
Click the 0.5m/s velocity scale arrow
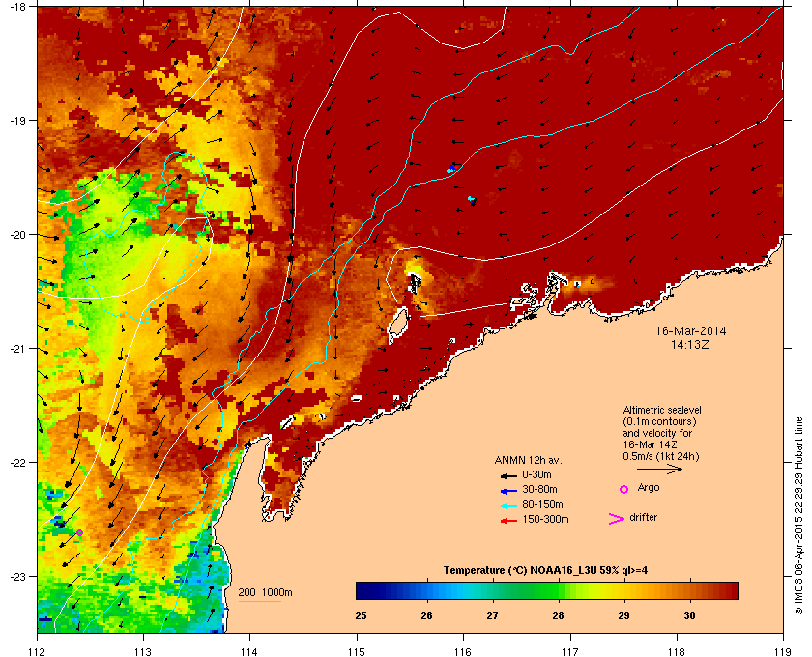pos(659,469)
